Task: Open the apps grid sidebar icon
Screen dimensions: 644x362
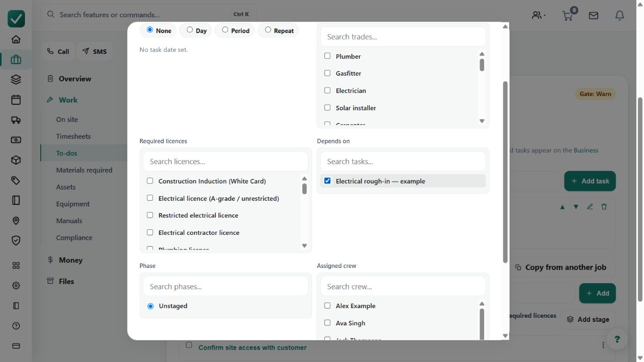Action: pos(16,265)
